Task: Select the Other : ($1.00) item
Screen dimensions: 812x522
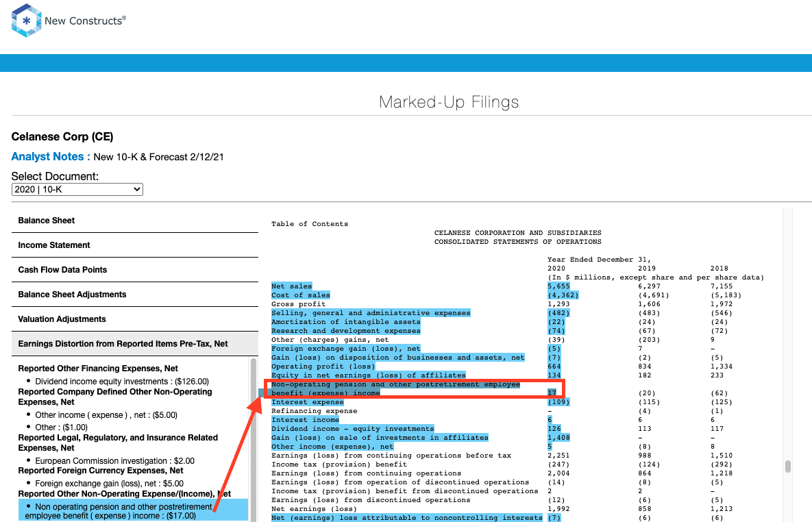Action: pyautogui.click(x=61, y=427)
